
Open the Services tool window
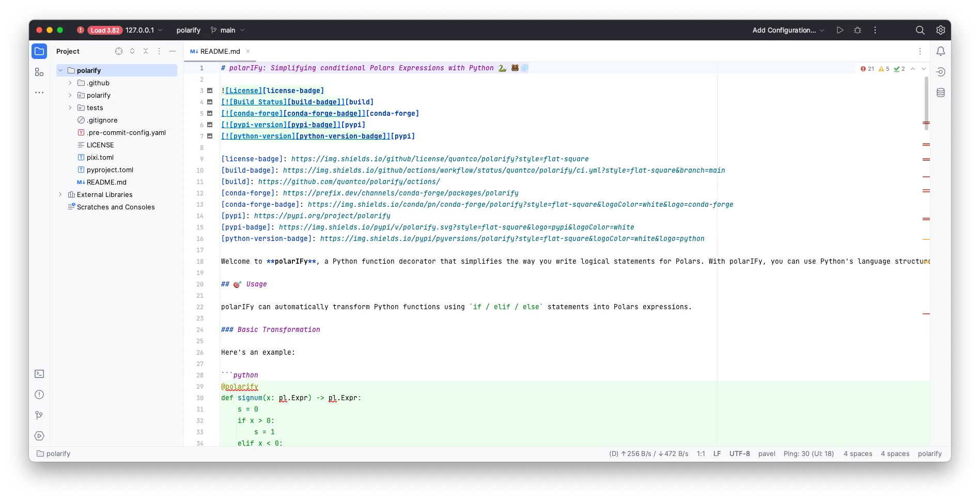pyautogui.click(x=39, y=436)
